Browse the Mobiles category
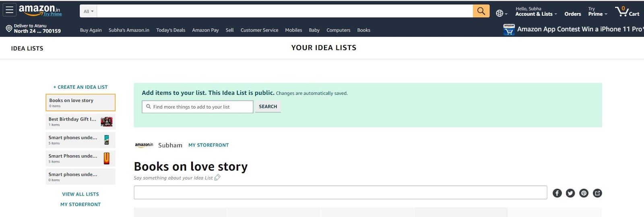Screen dimensions: 644x217 293,30
